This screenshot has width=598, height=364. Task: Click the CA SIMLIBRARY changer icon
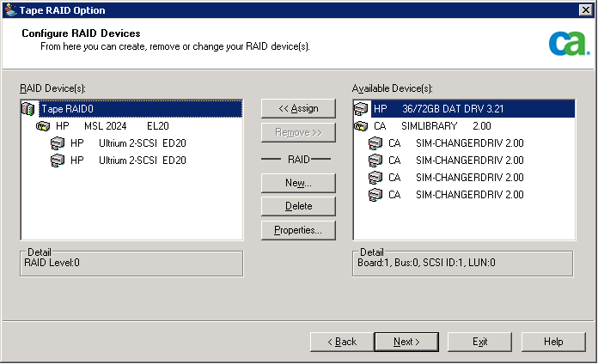point(361,126)
